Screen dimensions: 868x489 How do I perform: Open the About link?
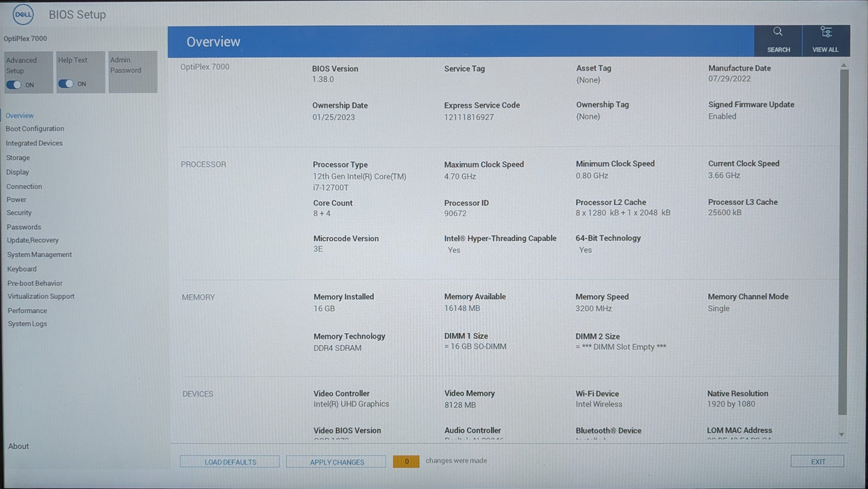tap(19, 446)
